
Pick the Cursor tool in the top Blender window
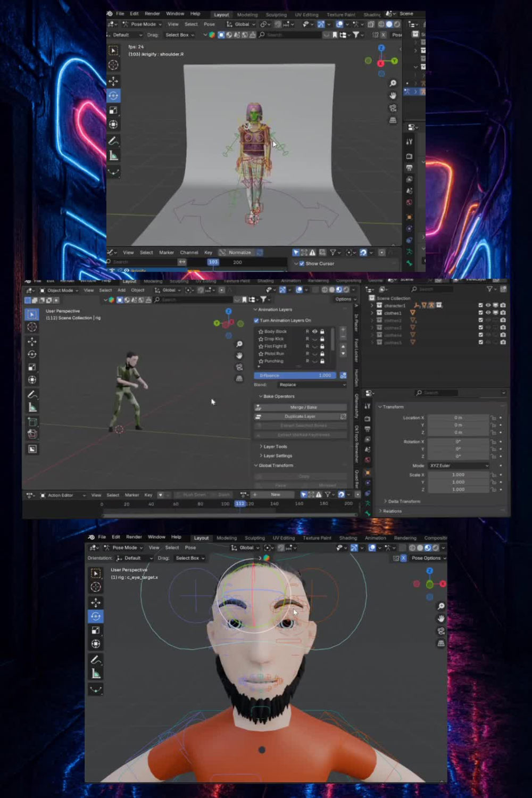tap(113, 65)
